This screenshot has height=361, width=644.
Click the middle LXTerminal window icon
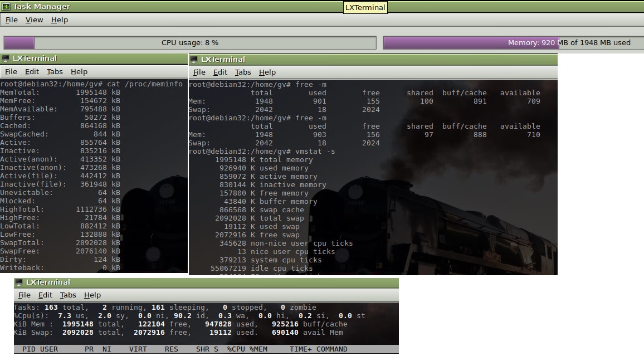(193, 60)
